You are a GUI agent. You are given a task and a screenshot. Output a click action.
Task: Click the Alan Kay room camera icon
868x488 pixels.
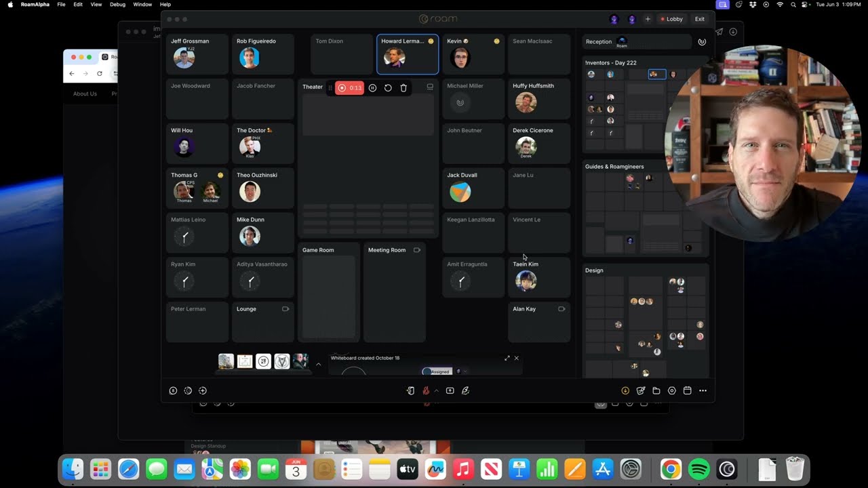pos(561,309)
